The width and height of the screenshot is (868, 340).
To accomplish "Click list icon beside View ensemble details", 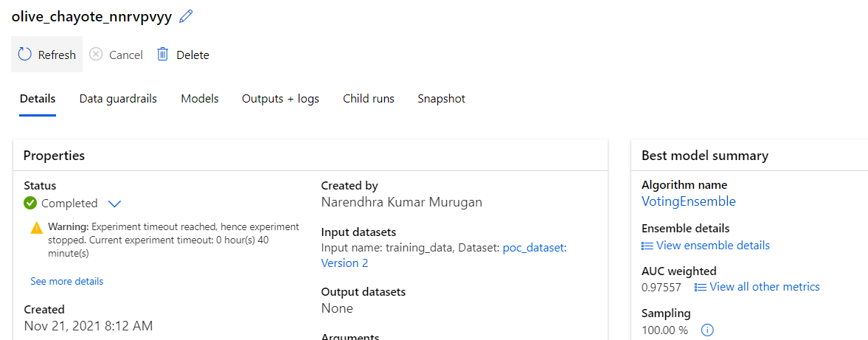I will tap(647, 246).
